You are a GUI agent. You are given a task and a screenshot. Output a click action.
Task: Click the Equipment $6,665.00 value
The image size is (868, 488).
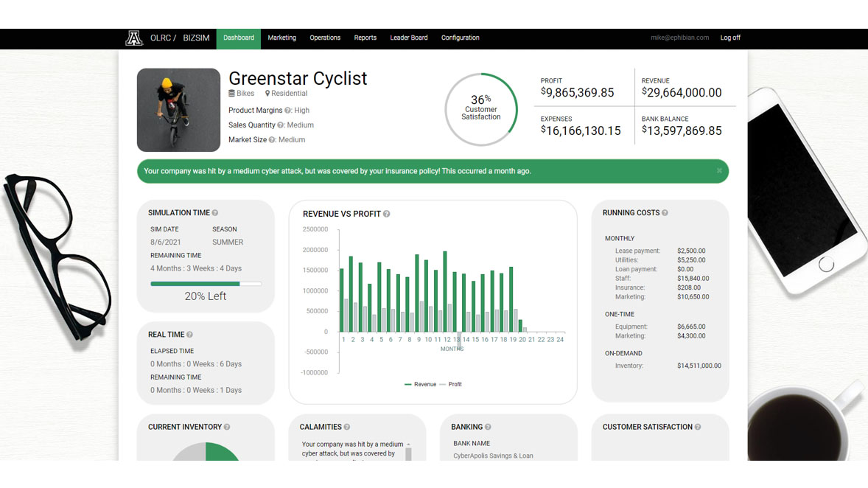coord(691,327)
